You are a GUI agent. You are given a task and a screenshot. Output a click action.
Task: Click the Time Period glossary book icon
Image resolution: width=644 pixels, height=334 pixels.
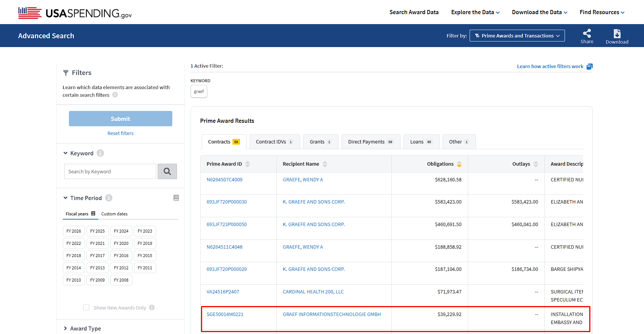pos(176,198)
